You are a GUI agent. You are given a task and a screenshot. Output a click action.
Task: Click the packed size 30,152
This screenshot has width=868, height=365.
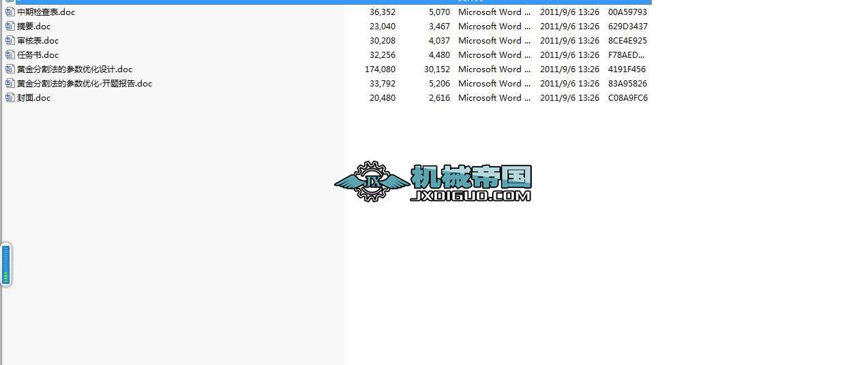pyautogui.click(x=437, y=69)
